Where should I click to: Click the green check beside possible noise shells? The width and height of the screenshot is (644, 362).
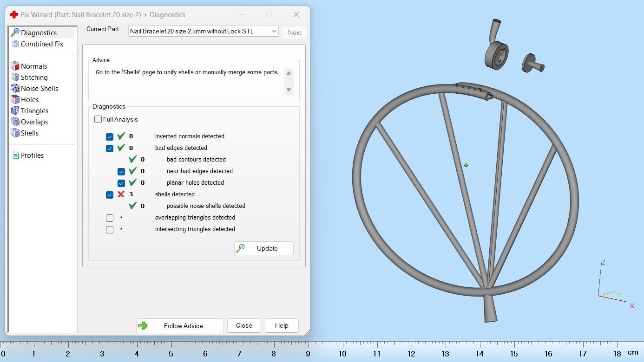pyautogui.click(x=133, y=206)
